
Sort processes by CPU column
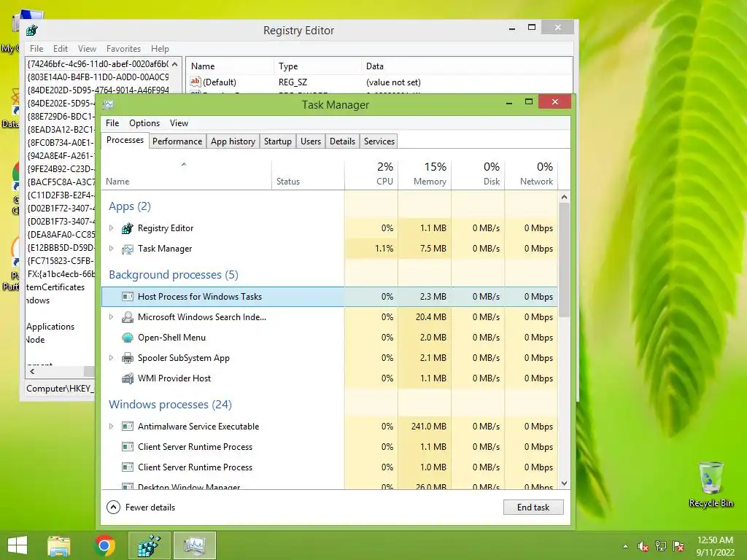click(371, 174)
